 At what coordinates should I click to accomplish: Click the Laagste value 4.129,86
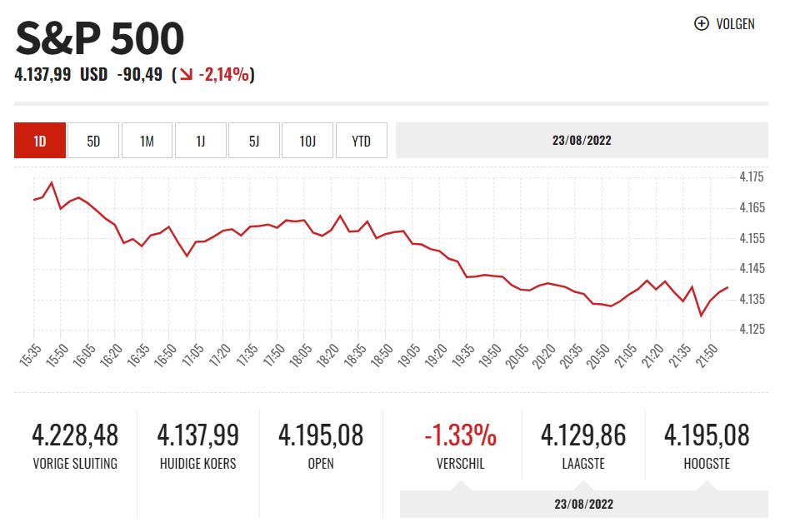click(583, 435)
